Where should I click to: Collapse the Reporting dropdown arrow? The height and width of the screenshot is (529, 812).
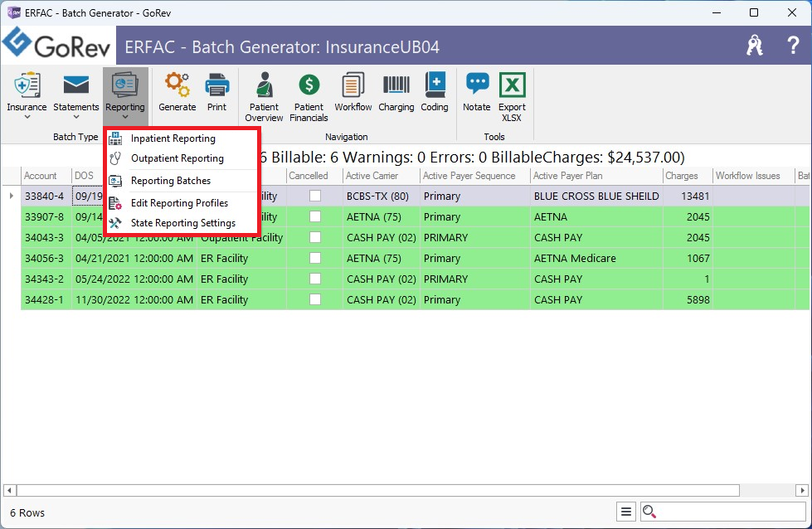124,118
